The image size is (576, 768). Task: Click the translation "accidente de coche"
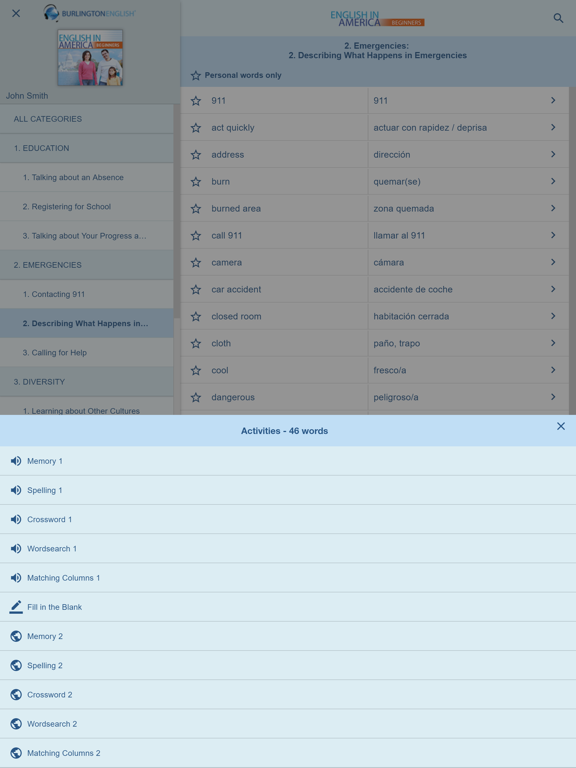pyautogui.click(x=413, y=289)
